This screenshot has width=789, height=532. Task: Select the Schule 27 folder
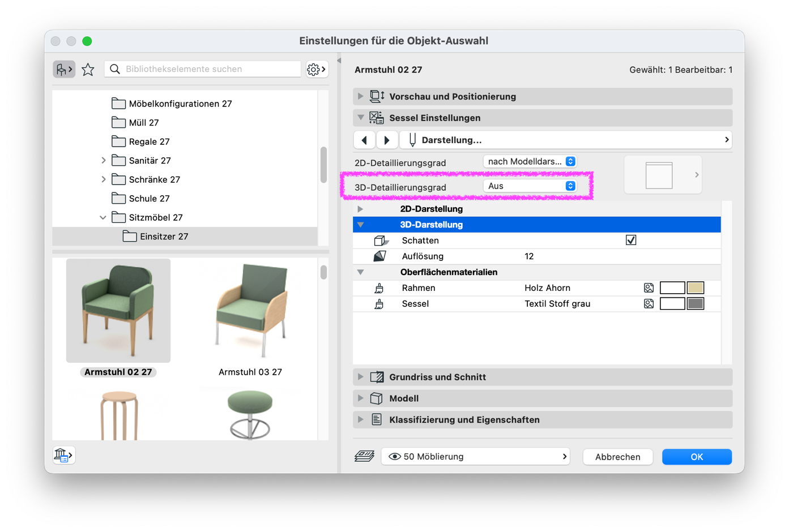140,199
